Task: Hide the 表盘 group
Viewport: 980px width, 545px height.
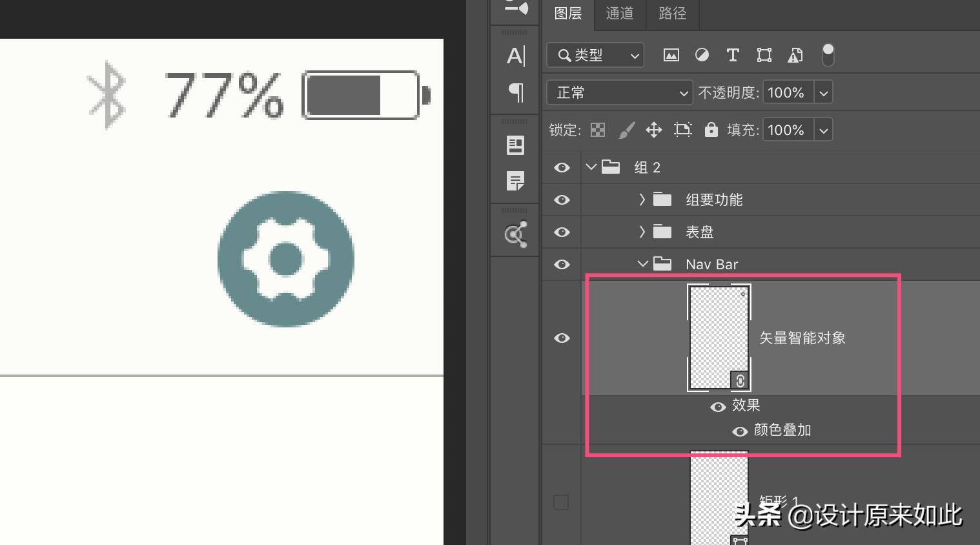Action: (x=562, y=232)
